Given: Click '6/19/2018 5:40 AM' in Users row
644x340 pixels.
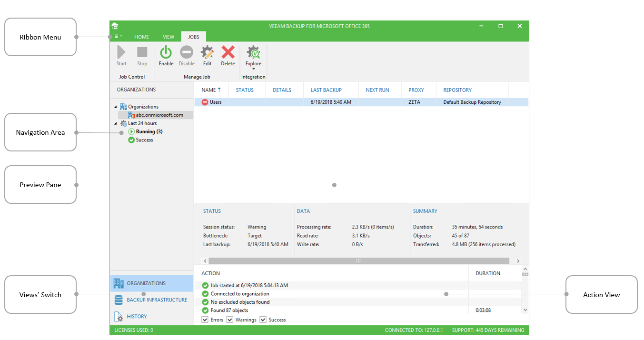Looking at the screenshot, I should click(331, 102).
